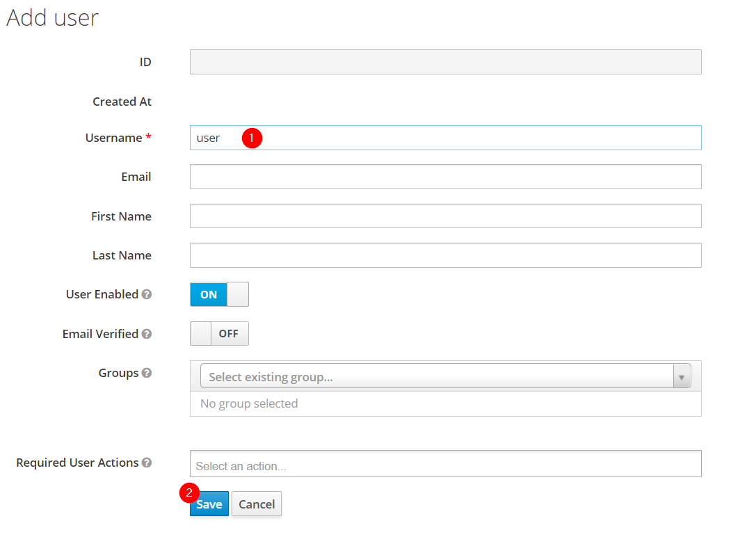This screenshot has width=756, height=537.
Task: Click the Last Name input box
Action: tap(445, 255)
